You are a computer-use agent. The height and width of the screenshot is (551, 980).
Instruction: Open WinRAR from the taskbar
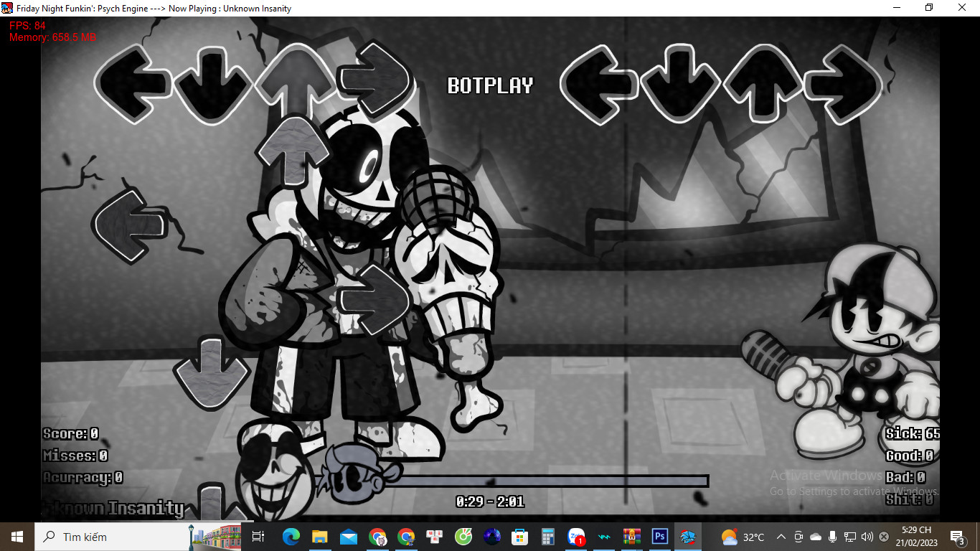(x=632, y=537)
